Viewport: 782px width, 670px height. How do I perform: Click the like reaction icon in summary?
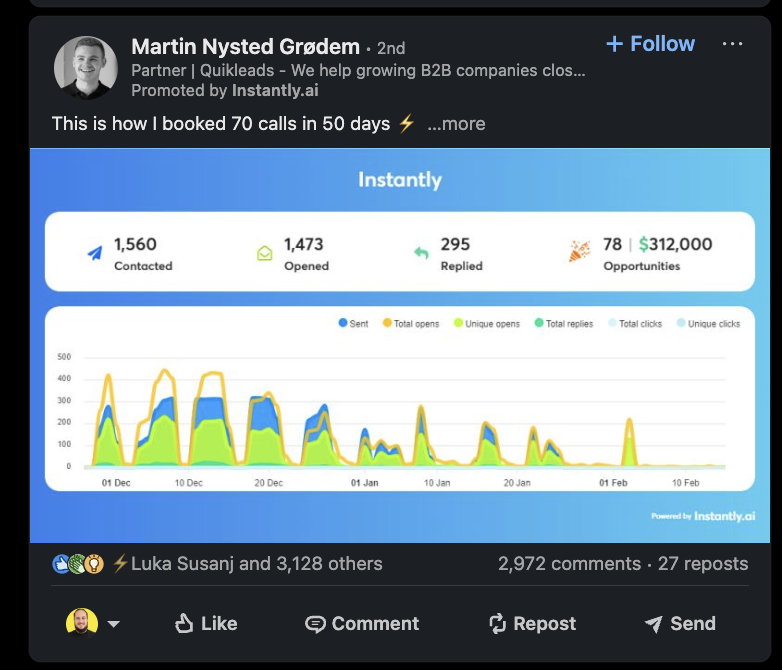pos(61,564)
